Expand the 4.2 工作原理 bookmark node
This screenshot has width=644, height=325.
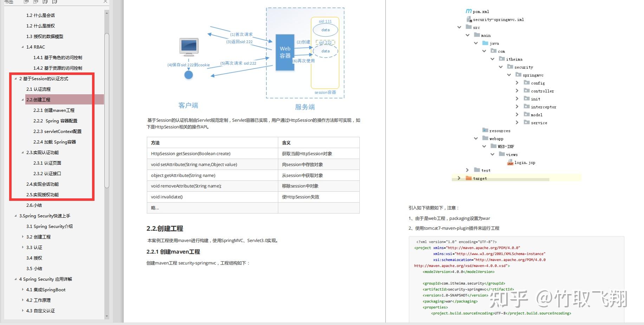[x=23, y=300]
